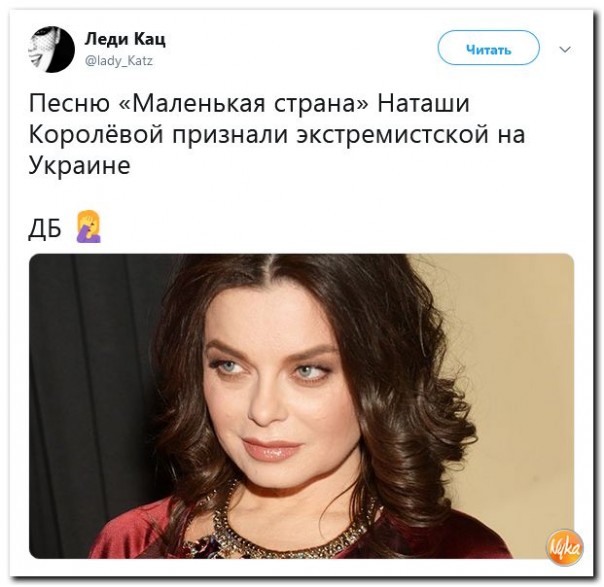Open the Леди Кац display name link
This screenshot has width=604, height=587.
[125, 39]
